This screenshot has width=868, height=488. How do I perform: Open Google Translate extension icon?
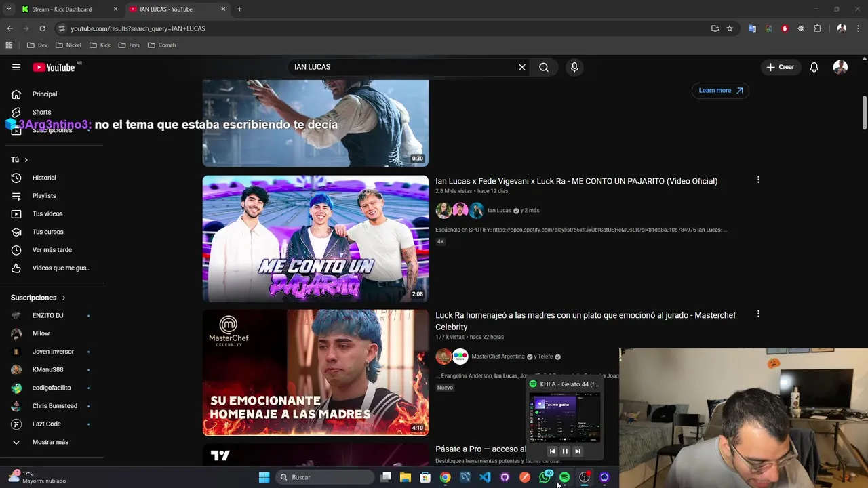[x=752, y=28]
